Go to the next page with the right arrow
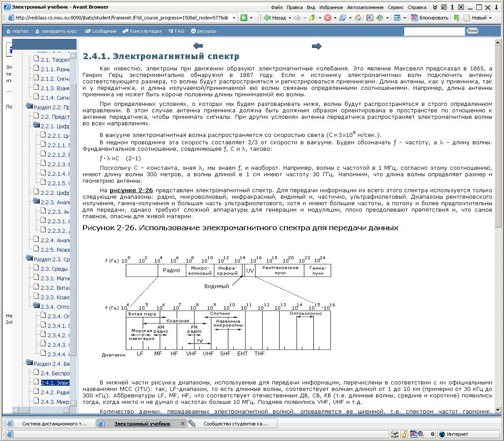 pyautogui.click(x=316, y=46)
